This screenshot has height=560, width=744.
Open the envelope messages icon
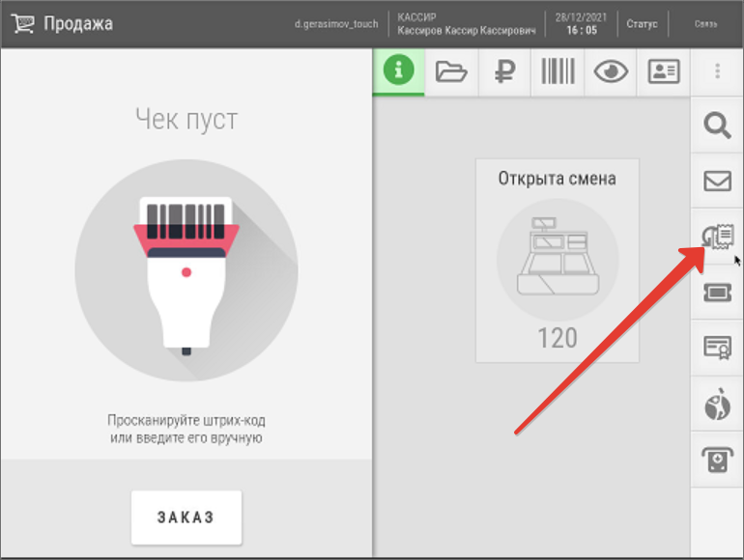(x=717, y=181)
